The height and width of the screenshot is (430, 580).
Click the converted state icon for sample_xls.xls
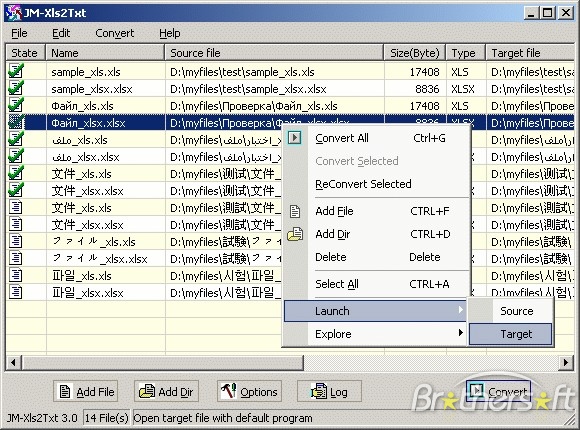(x=16, y=71)
